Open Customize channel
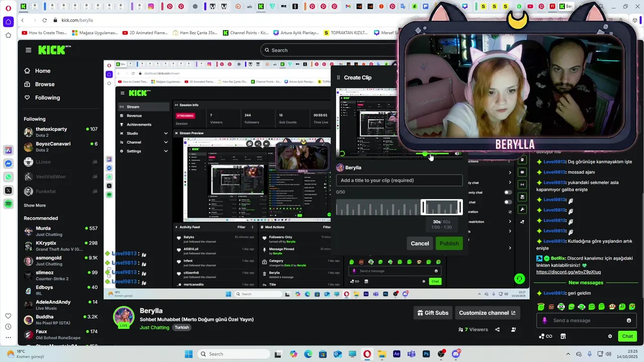 487,313
